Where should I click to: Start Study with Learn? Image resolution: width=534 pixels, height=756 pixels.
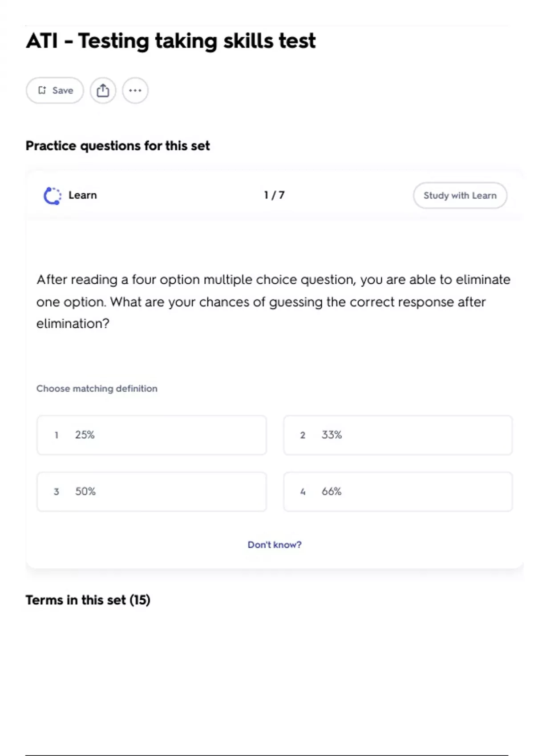(460, 195)
